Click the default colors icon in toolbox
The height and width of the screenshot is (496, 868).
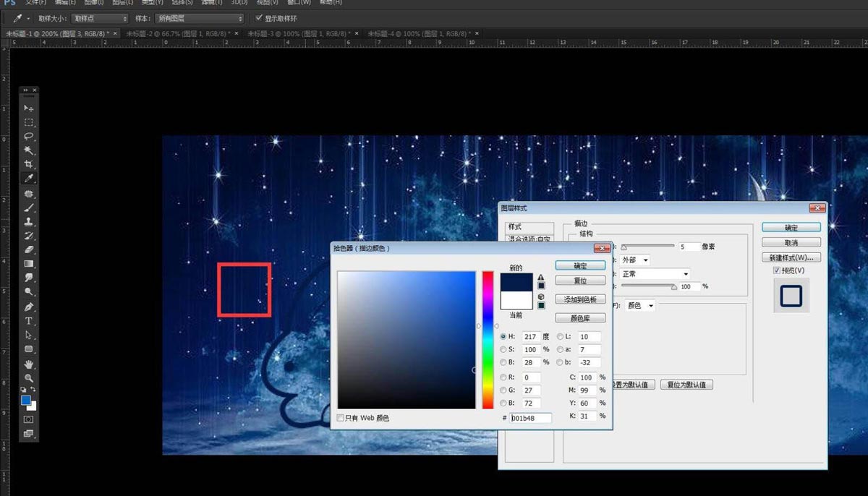click(x=23, y=390)
